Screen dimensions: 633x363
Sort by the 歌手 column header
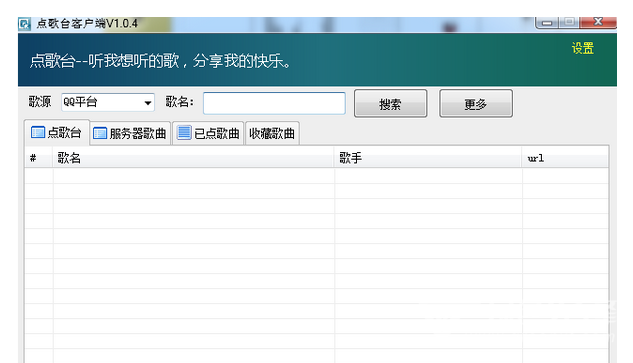428,157
